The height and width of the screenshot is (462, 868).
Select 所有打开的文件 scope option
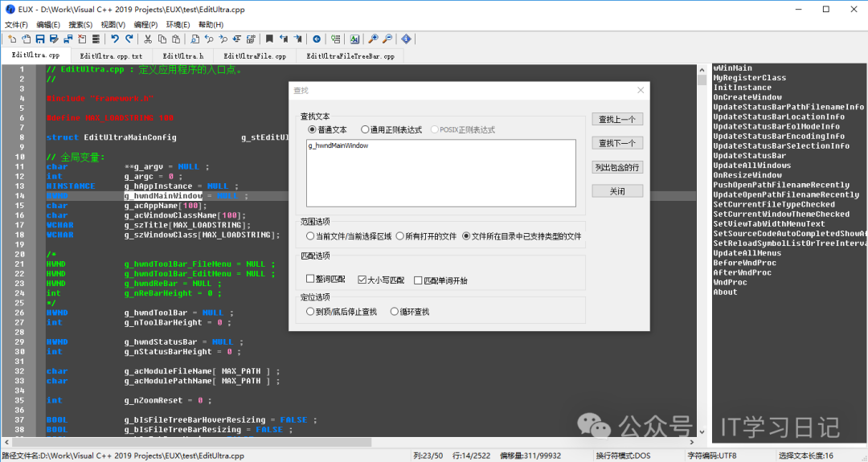click(x=397, y=236)
